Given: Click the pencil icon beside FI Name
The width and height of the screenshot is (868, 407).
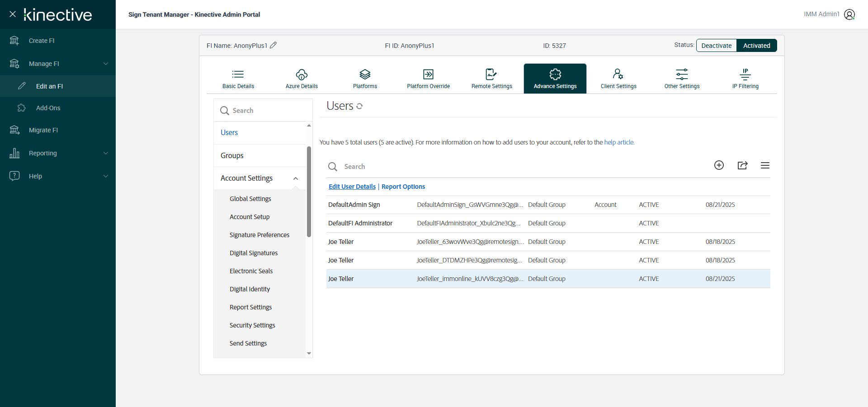Looking at the screenshot, I should [x=273, y=45].
